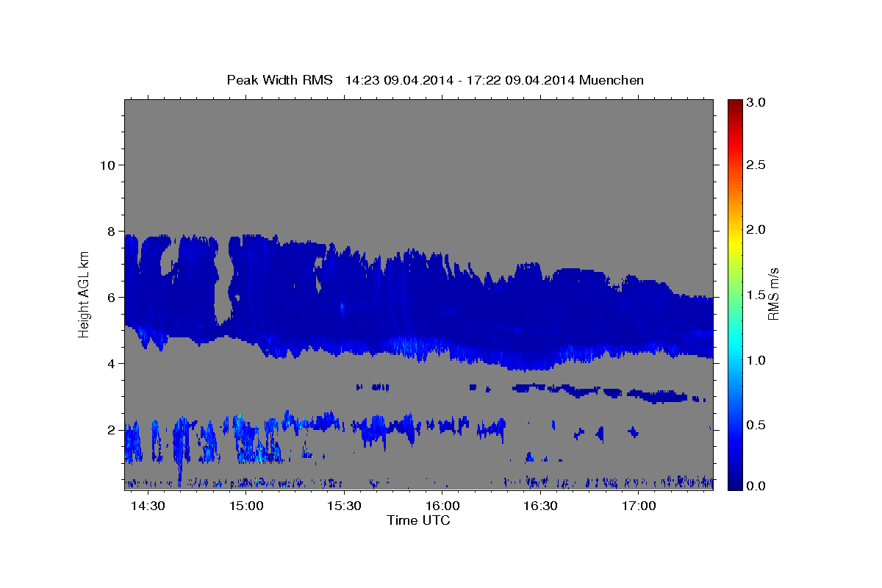
Task: Select the '16:30' time tick label
Action: [x=541, y=506]
